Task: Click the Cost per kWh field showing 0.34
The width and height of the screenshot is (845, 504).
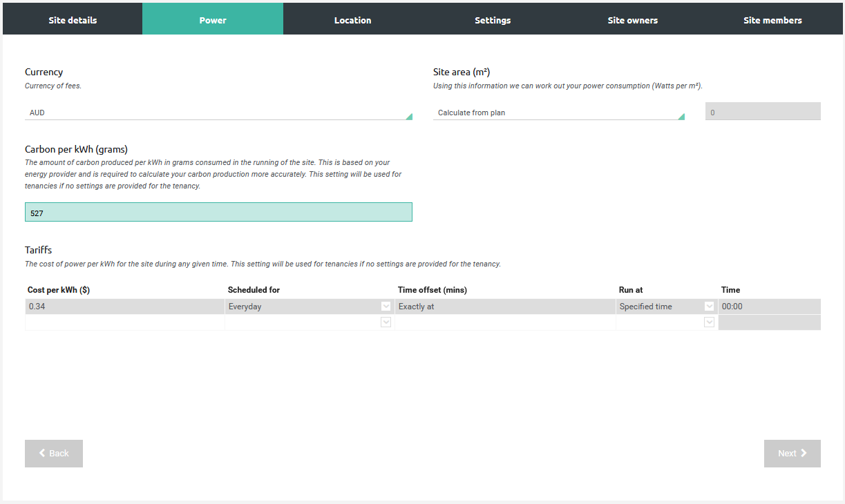Action: pos(124,306)
